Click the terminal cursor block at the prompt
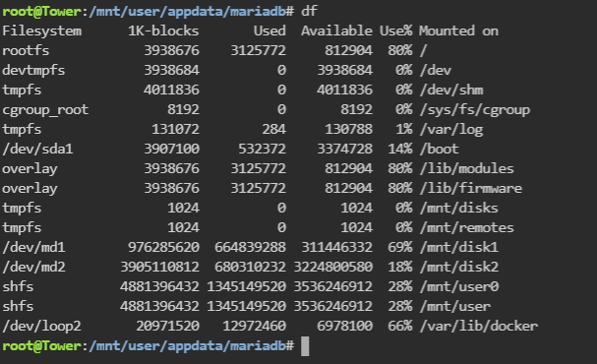The width and height of the screenshot is (597, 364). [x=305, y=346]
